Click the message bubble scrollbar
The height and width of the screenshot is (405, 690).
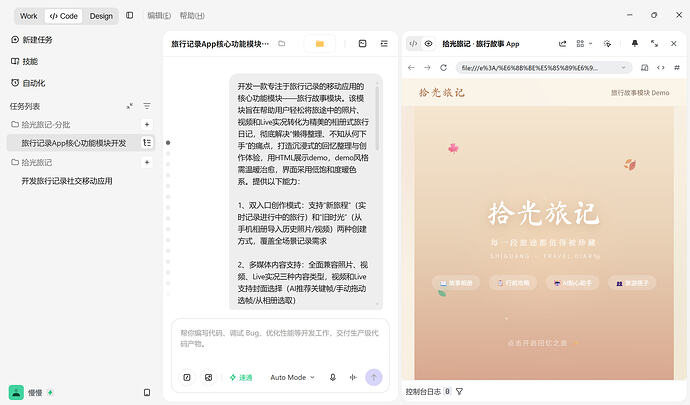(x=377, y=117)
